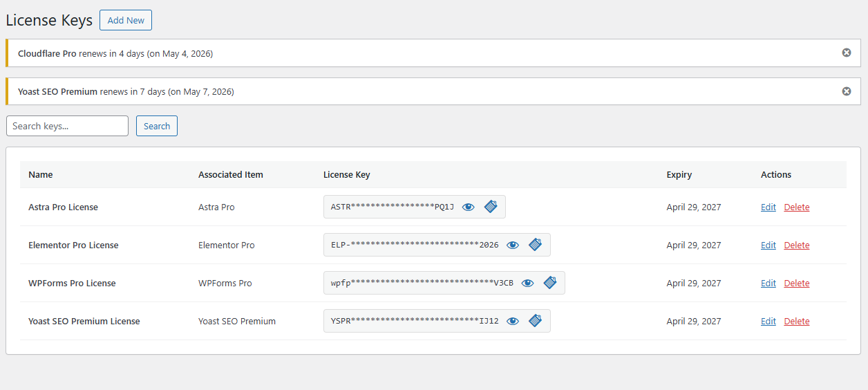Screen dimensions: 868x390
Task: Dismiss the Cloudflare Pro renewal notice
Action: click(x=847, y=53)
